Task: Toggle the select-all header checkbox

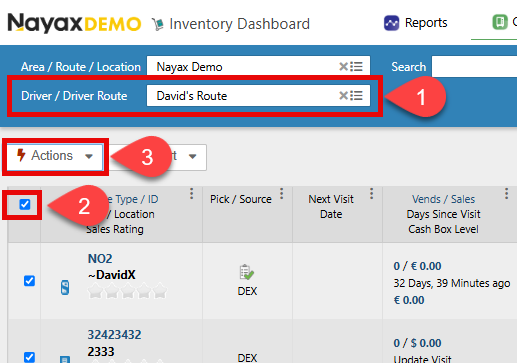Action: point(25,204)
